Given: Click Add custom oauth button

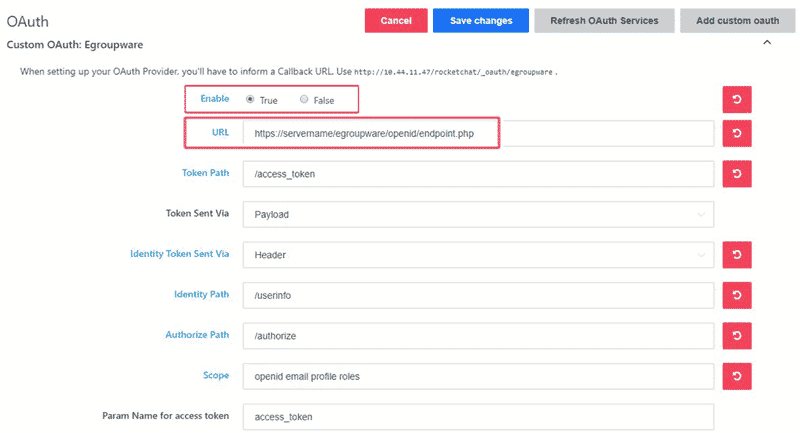Looking at the screenshot, I should [x=737, y=20].
